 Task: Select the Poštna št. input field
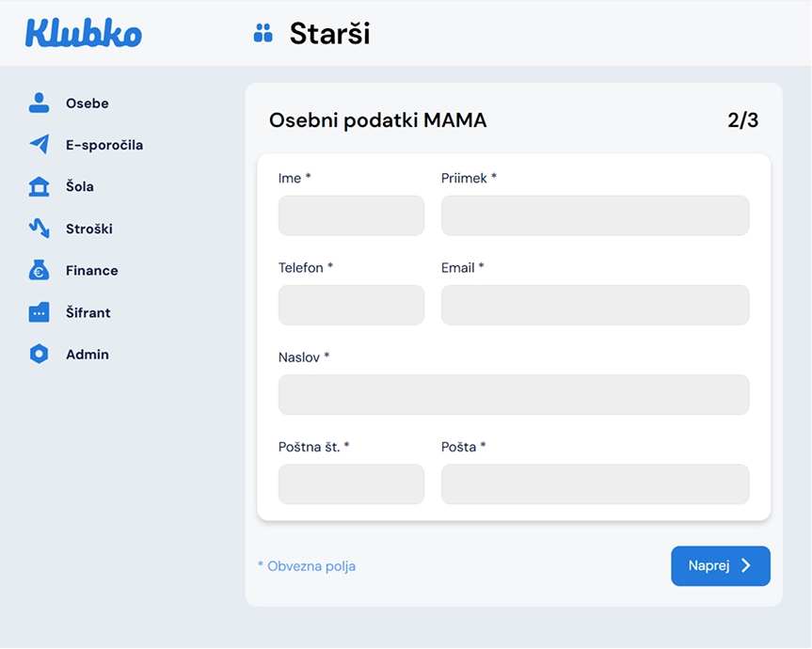(x=351, y=484)
